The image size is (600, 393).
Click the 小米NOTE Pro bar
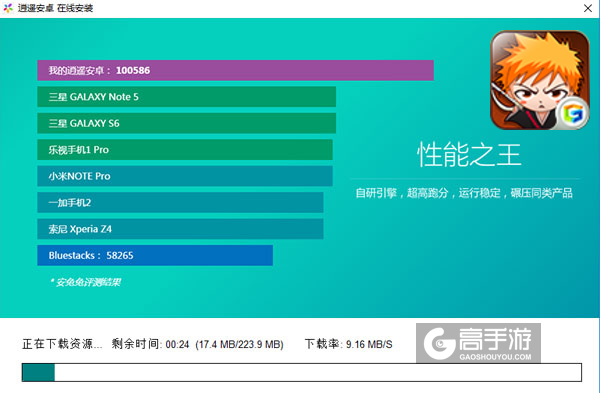[185, 176]
